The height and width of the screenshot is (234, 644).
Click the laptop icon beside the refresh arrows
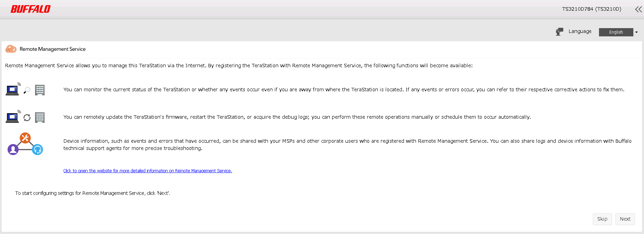(x=12, y=118)
